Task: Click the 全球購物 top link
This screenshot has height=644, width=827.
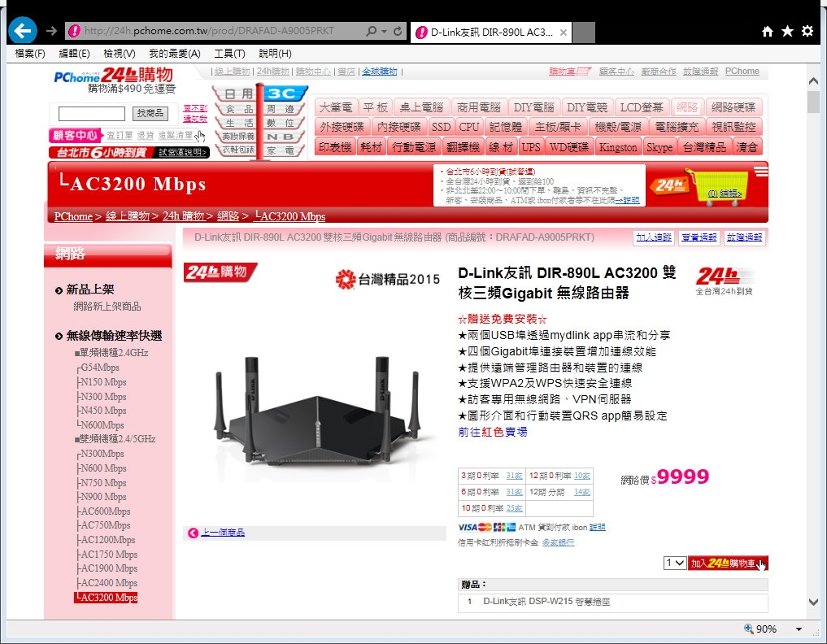Action: point(379,72)
